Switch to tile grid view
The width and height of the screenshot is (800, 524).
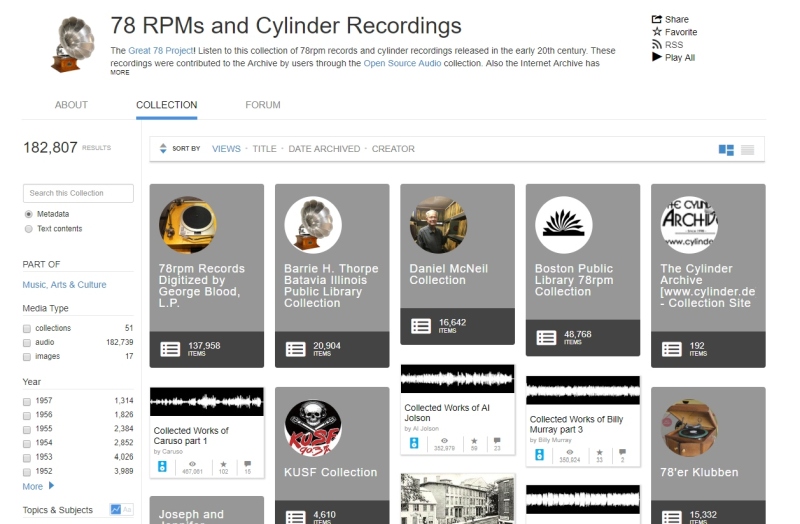pos(726,149)
